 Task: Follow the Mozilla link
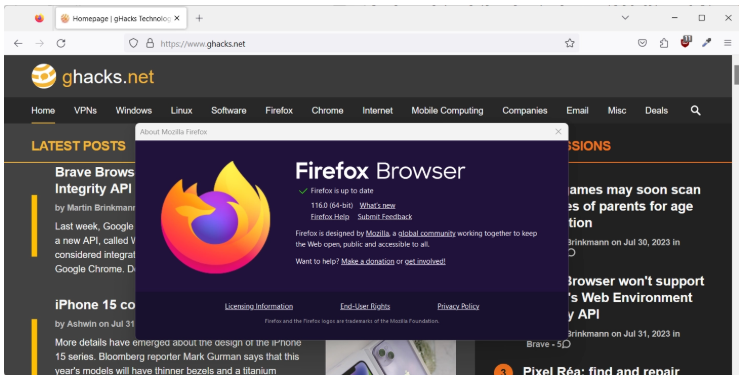[x=378, y=233]
